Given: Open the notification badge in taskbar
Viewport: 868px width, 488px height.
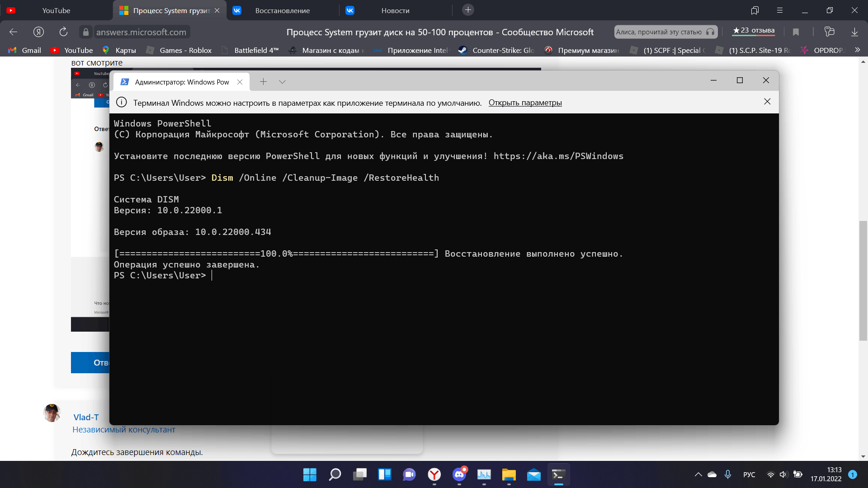Looking at the screenshot, I should tap(853, 474).
